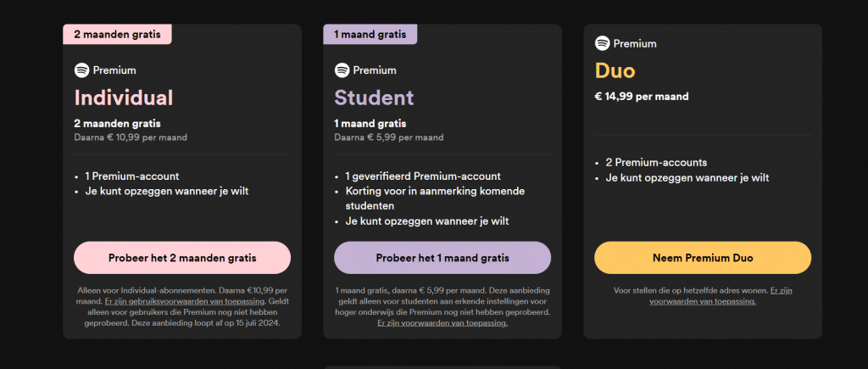Open Duo 'Er zijn voorwaarden van toepassing' link
The width and height of the screenshot is (868, 369).
click(721, 296)
